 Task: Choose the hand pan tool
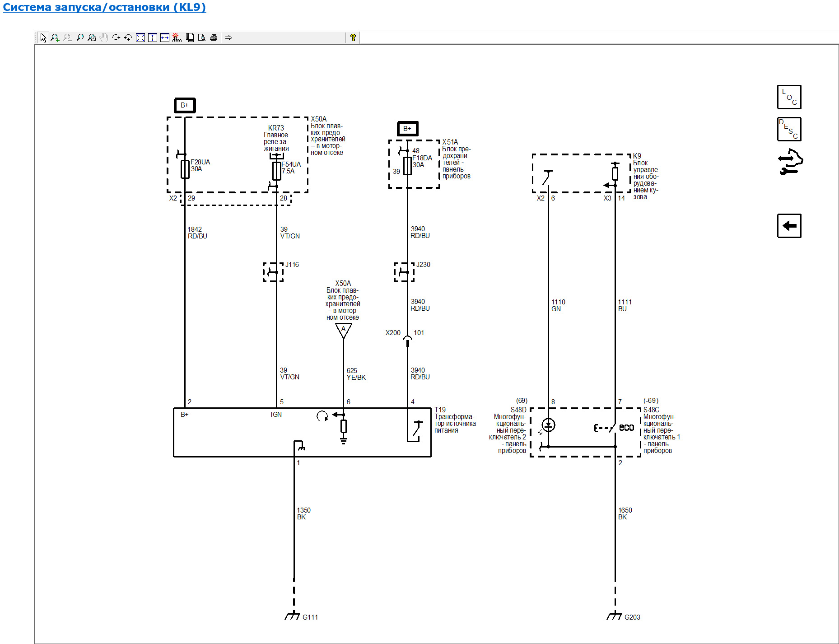pos(104,38)
